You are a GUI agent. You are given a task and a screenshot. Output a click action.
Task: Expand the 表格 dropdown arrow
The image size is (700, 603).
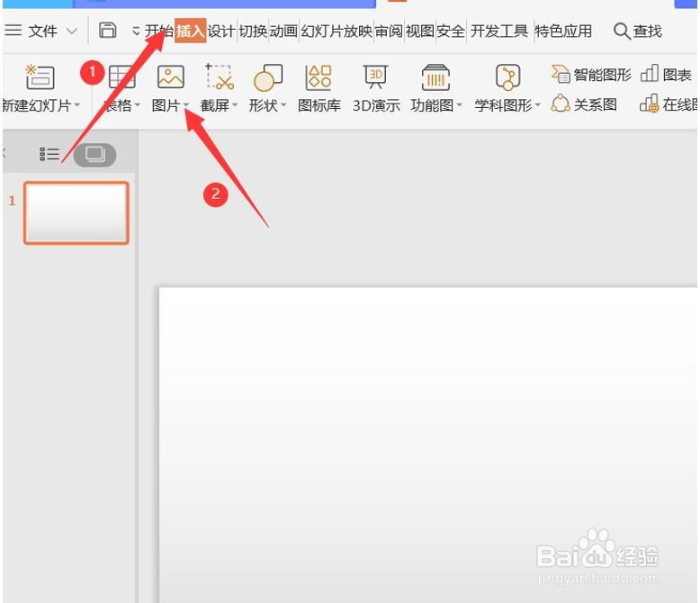[138, 105]
